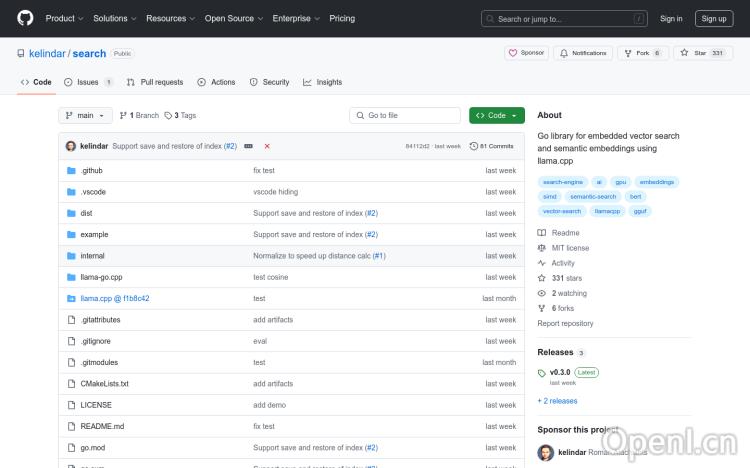
Task: Open the Pull requests tab
Action: (x=155, y=82)
